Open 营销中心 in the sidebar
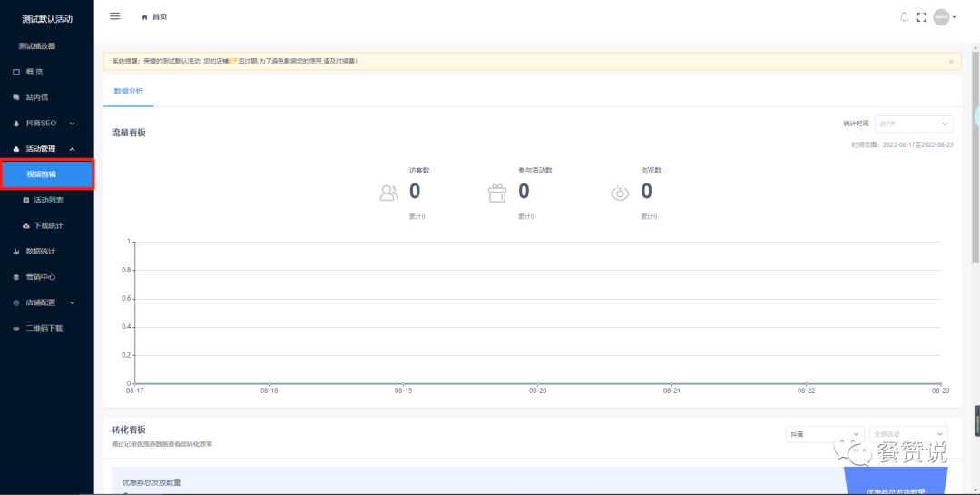 pos(47,277)
